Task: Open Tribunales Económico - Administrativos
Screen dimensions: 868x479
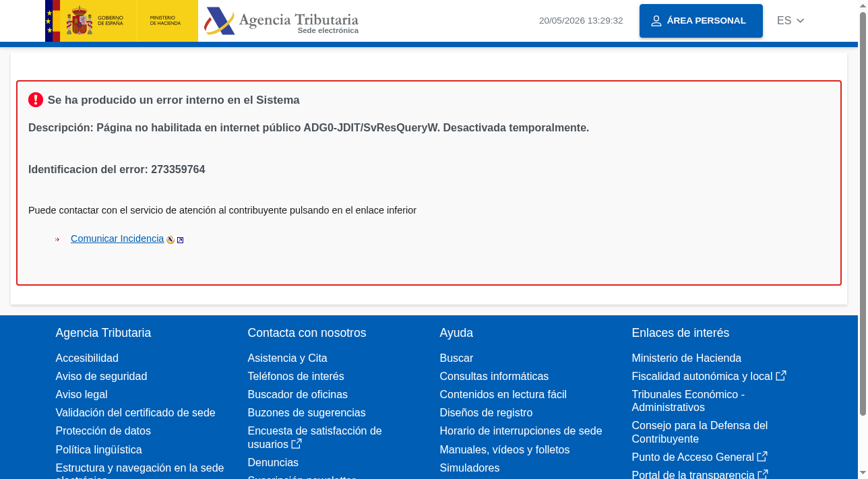Action: pyautogui.click(x=688, y=401)
